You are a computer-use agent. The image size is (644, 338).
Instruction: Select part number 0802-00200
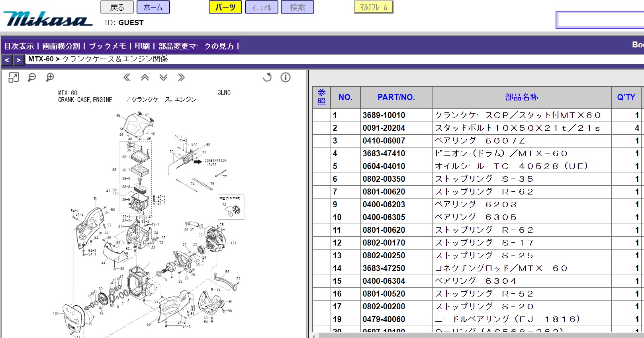384,307
